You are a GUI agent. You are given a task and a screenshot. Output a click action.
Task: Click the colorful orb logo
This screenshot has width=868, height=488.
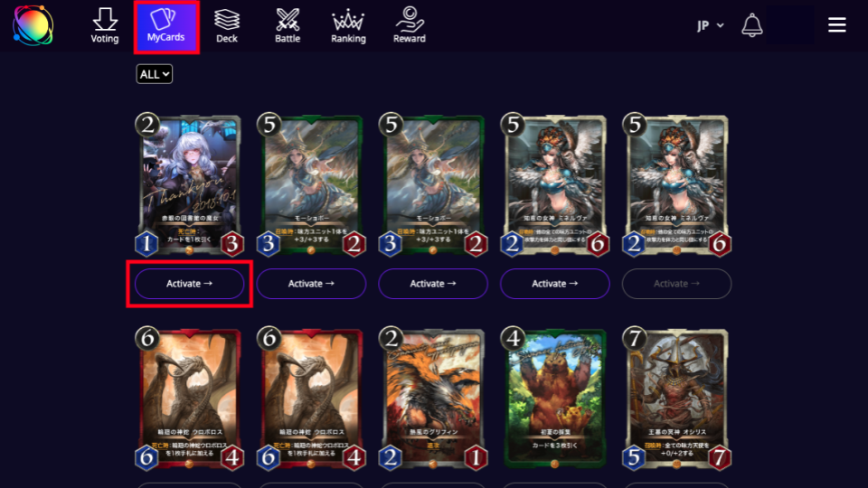click(x=33, y=25)
